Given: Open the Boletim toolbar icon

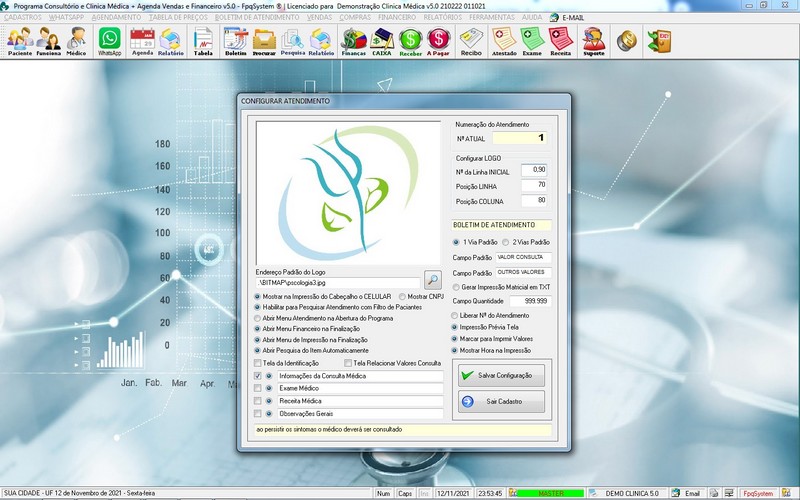Looking at the screenshot, I should click(x=236, y=41).
